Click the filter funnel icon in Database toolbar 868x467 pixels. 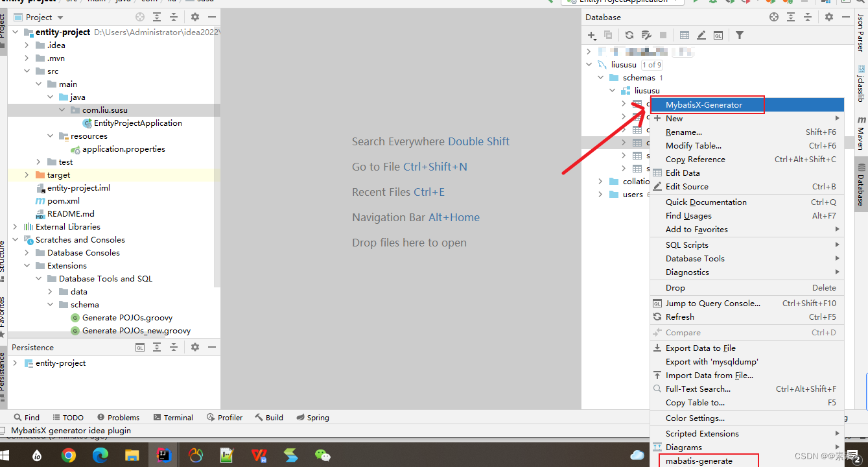click(x=739, y=36)
